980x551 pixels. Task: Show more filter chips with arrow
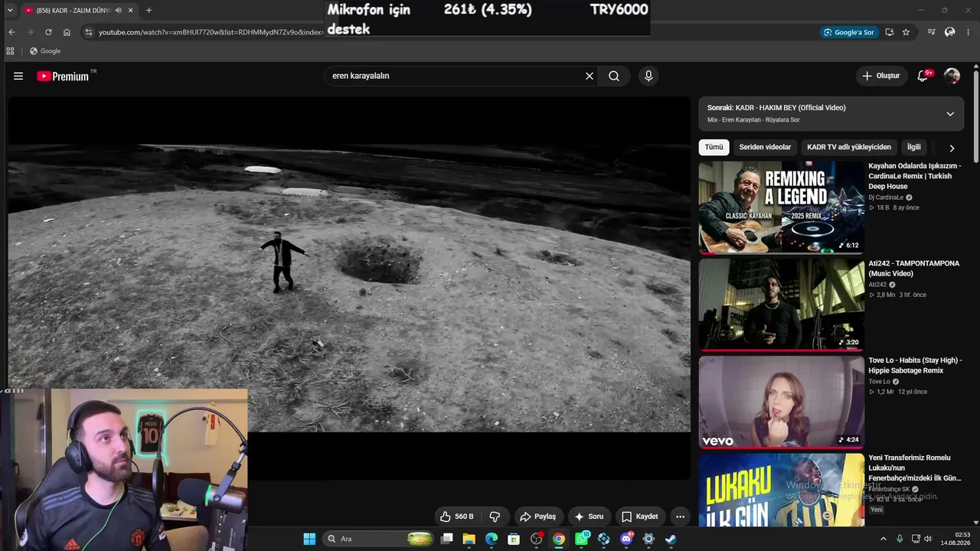click(x=952, y=148)
